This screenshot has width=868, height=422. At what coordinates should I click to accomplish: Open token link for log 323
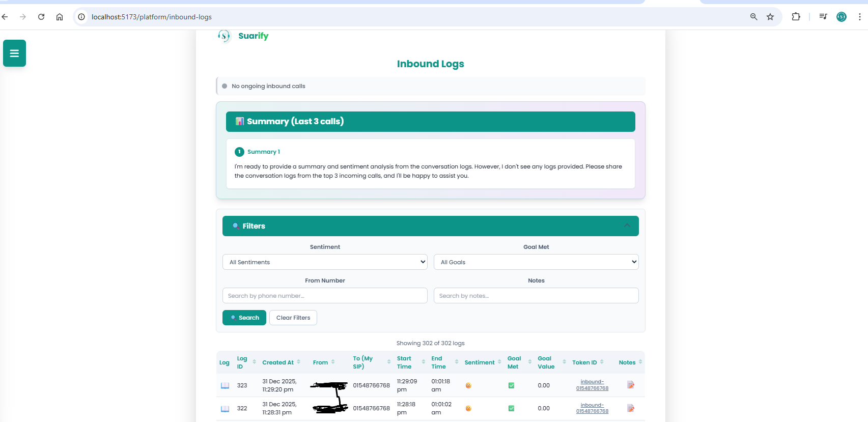pyautogui.click(x=592, y=385)
